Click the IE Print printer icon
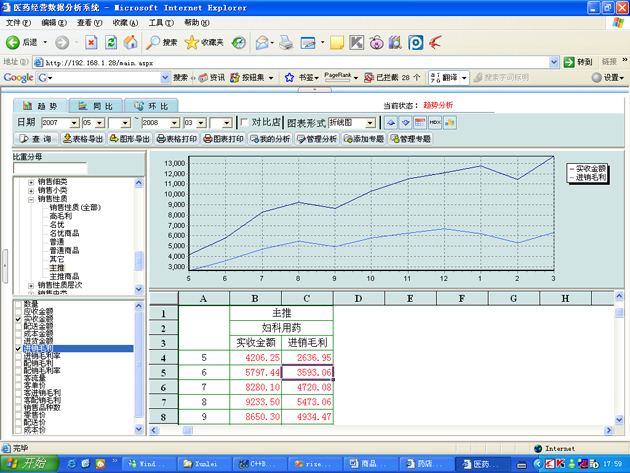Image resolution: width=630 pixels, height=473 pixels. click(x=286, y=42)
